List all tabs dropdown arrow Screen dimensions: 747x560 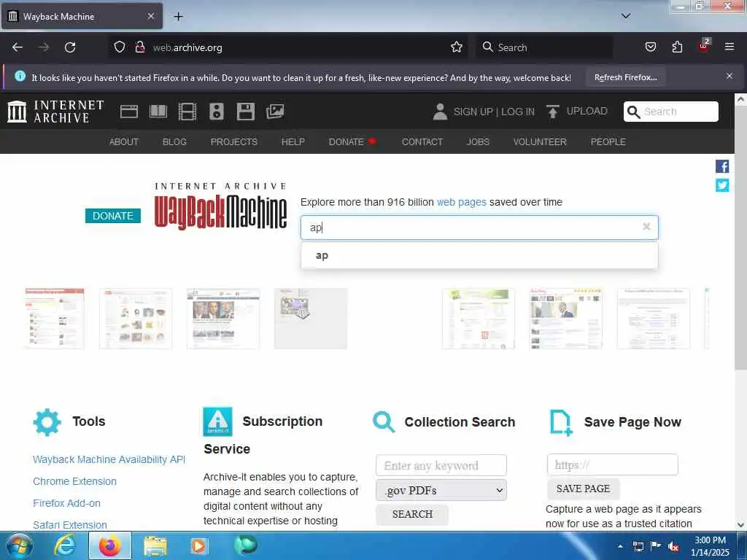point(626,16)
